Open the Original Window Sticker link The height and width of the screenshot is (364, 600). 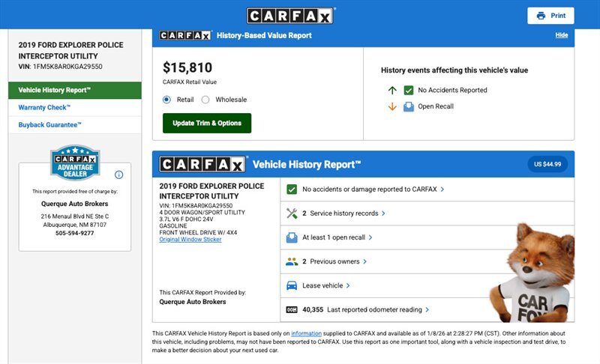click(x=190, y=240)
